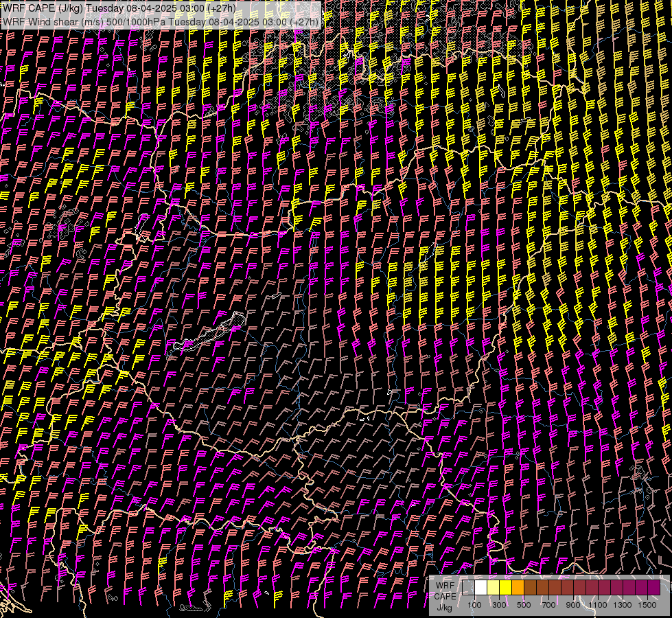Select the bright yellow CAPE legend swatch
Viewport: 672px width, 618px height.
click(x=506, y=588)
